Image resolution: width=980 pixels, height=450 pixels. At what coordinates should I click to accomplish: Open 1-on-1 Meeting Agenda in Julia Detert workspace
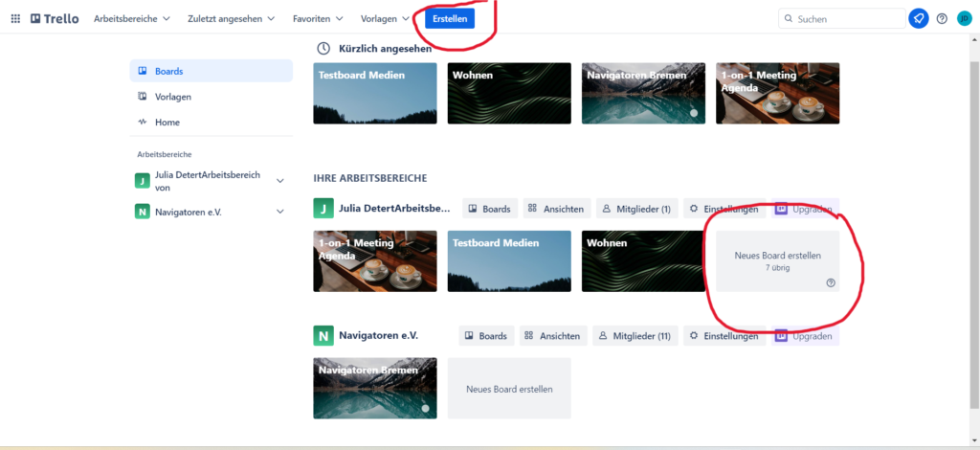click(375, 261)
